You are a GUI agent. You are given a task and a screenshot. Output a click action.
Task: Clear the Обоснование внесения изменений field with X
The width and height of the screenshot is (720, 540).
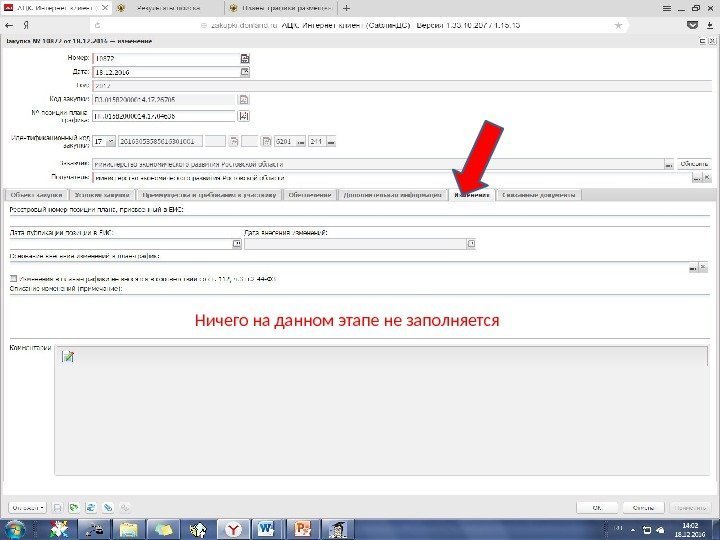click(703, 267)
